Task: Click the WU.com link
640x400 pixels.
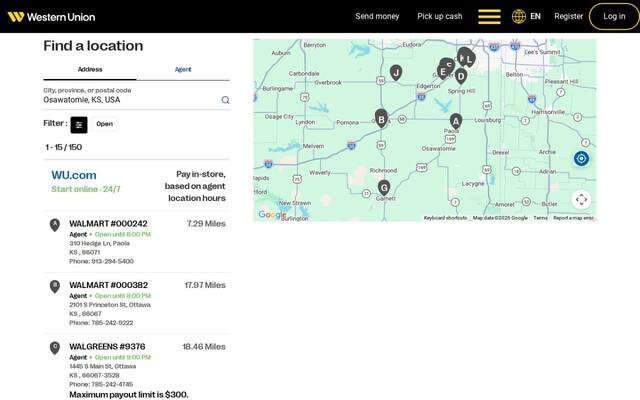Action: pyautogui.click(x=74, y=175)
